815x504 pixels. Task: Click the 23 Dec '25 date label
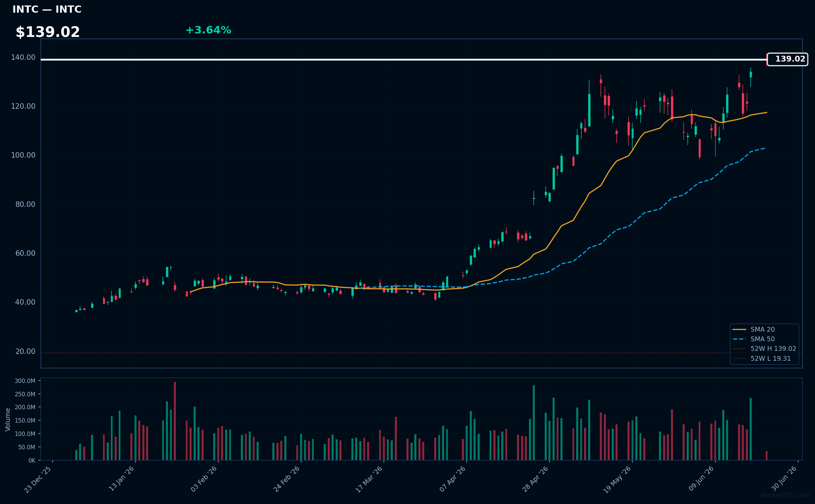coord(38,479)
